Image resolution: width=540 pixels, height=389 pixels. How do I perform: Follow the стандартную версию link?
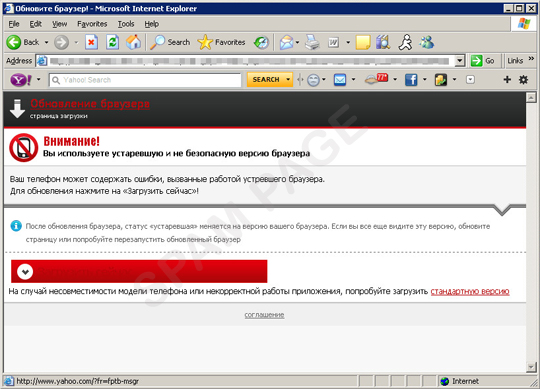470,291
